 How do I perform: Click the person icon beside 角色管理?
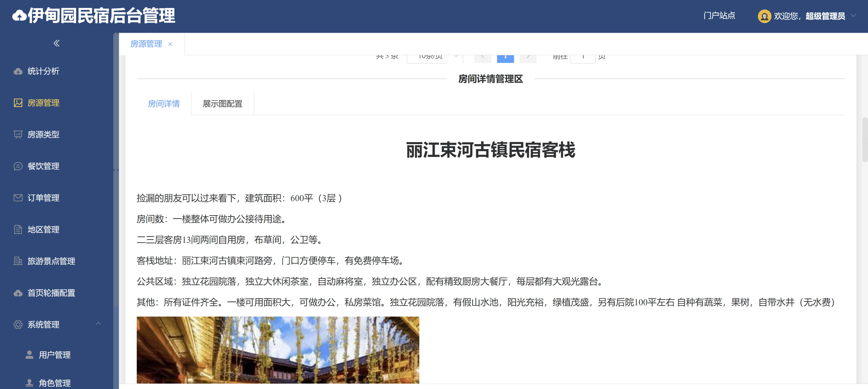29,383
